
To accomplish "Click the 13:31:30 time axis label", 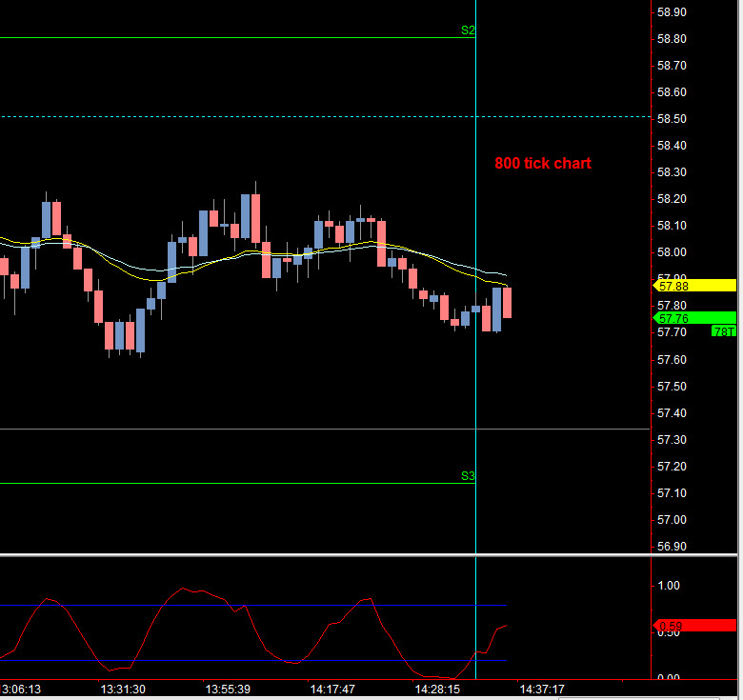I will point(123,690).
